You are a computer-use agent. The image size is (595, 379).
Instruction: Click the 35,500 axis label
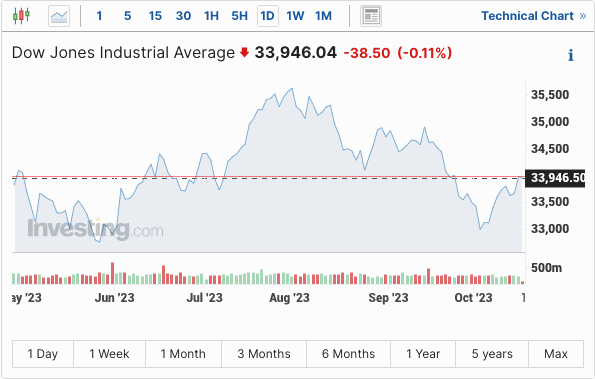click(550, 95)
